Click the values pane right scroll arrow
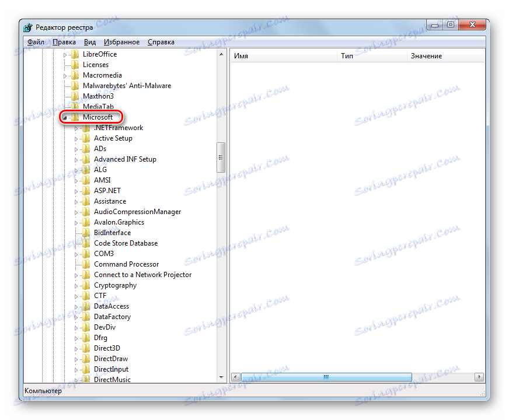 tap(479, 377)
